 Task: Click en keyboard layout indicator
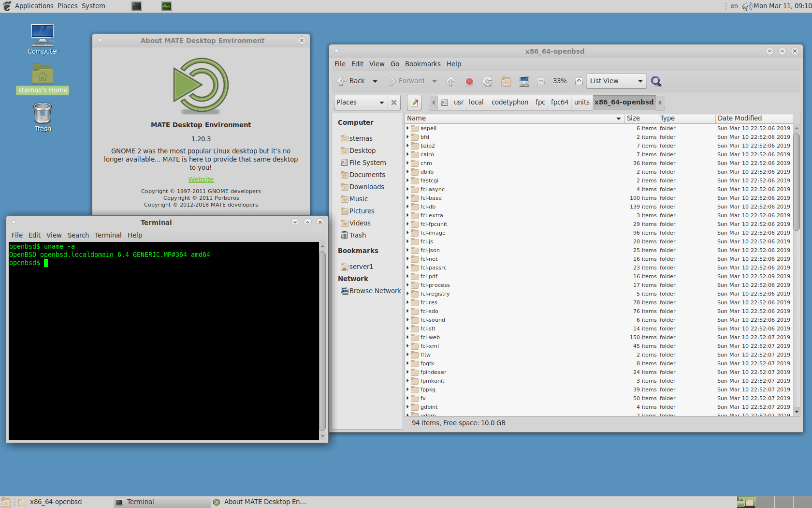click(x=734, y=6)
